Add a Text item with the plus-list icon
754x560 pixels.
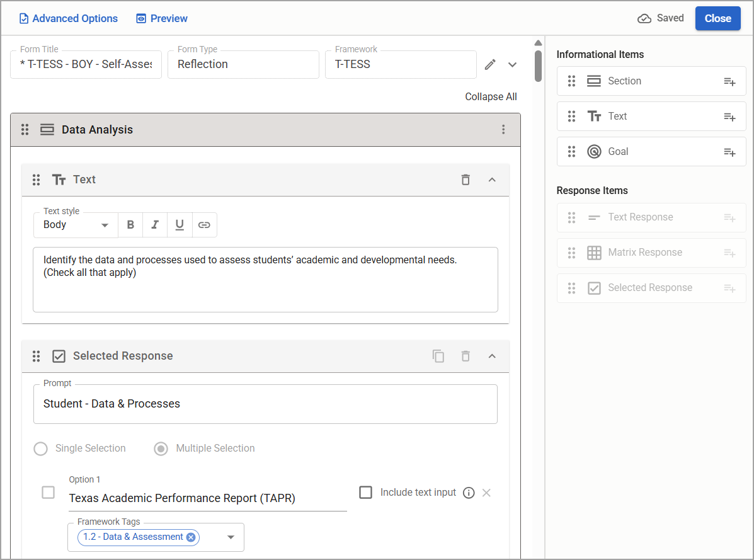point(729,117)
